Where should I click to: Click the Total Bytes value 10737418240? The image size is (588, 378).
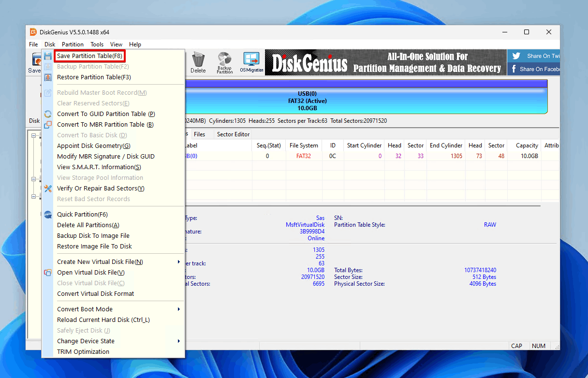[x=480, y=270]
